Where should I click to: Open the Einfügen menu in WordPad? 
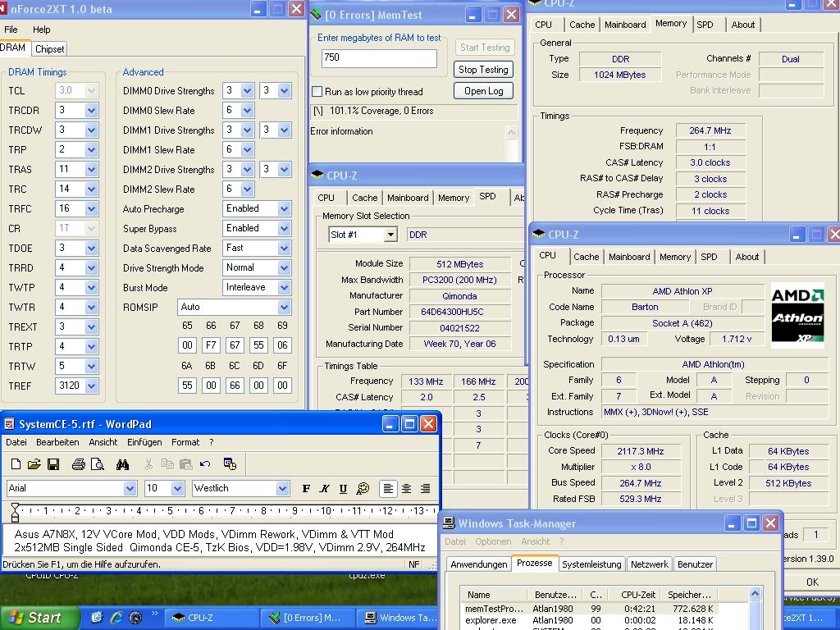tap(144, 442)
